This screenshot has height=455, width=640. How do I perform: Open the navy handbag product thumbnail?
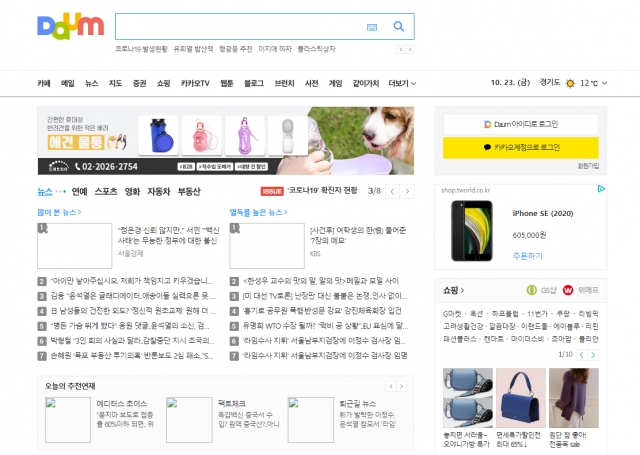point(521,398)
